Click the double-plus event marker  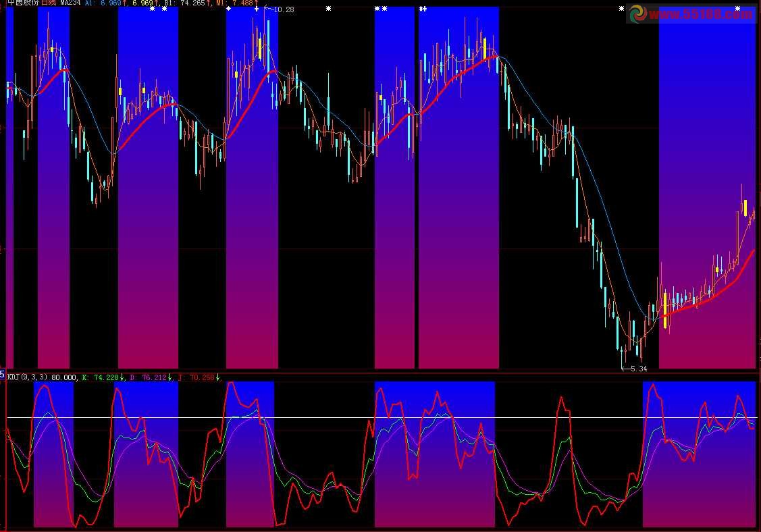[423, 9]
